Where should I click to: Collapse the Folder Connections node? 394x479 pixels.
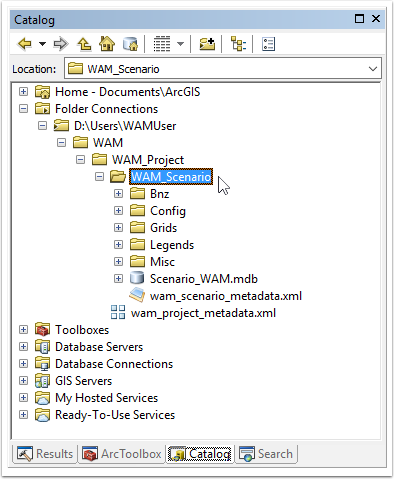pos(23,109)
